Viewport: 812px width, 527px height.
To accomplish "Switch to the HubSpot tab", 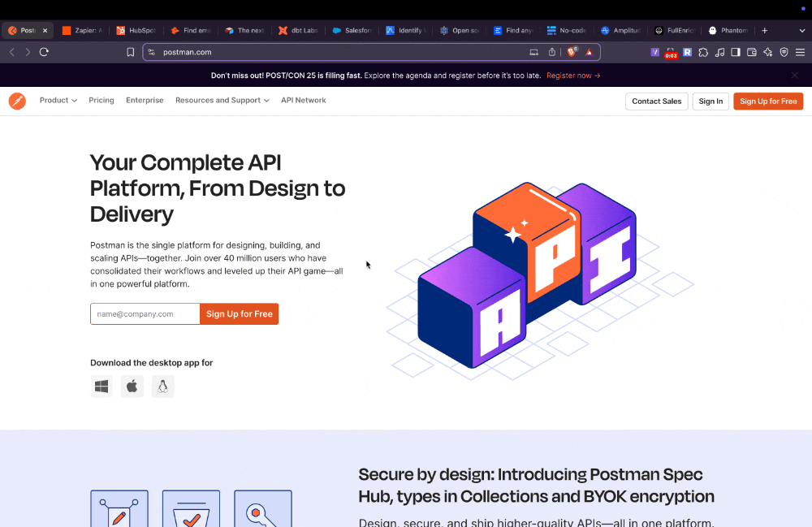I will coord(136,31).
